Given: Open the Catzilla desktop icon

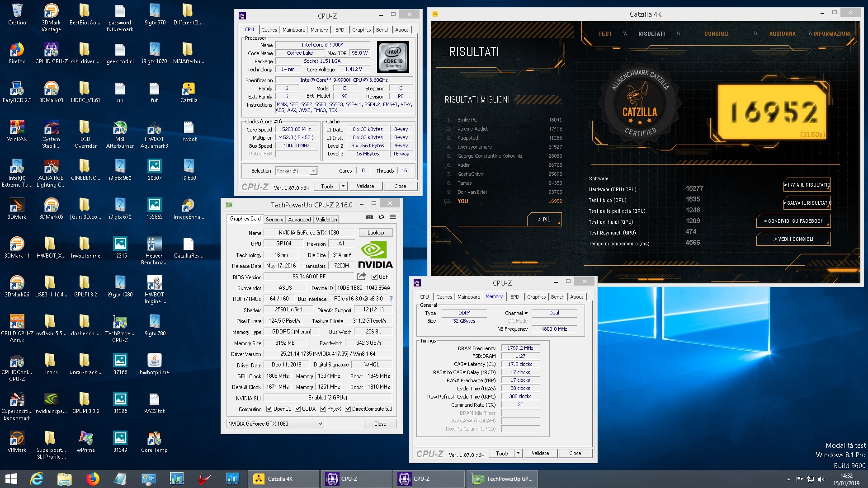Looking at the screenshot, I should click(x=189, y=92).
